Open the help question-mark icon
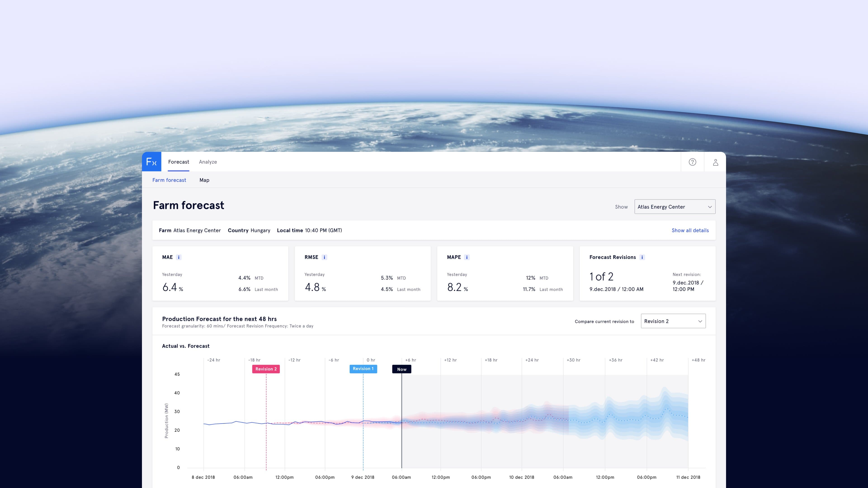 pos(692,162)
